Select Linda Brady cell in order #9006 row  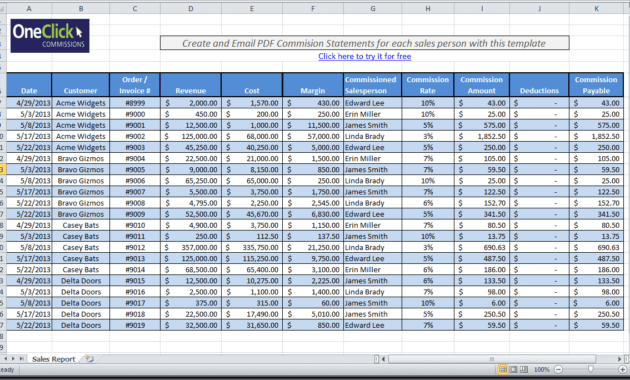coord(372,181)
